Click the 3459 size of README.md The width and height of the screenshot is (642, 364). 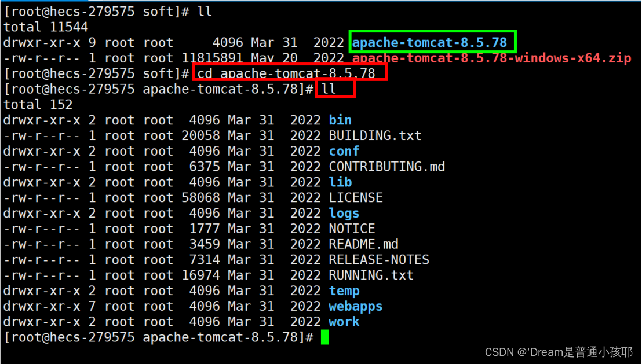click(205, 245)
